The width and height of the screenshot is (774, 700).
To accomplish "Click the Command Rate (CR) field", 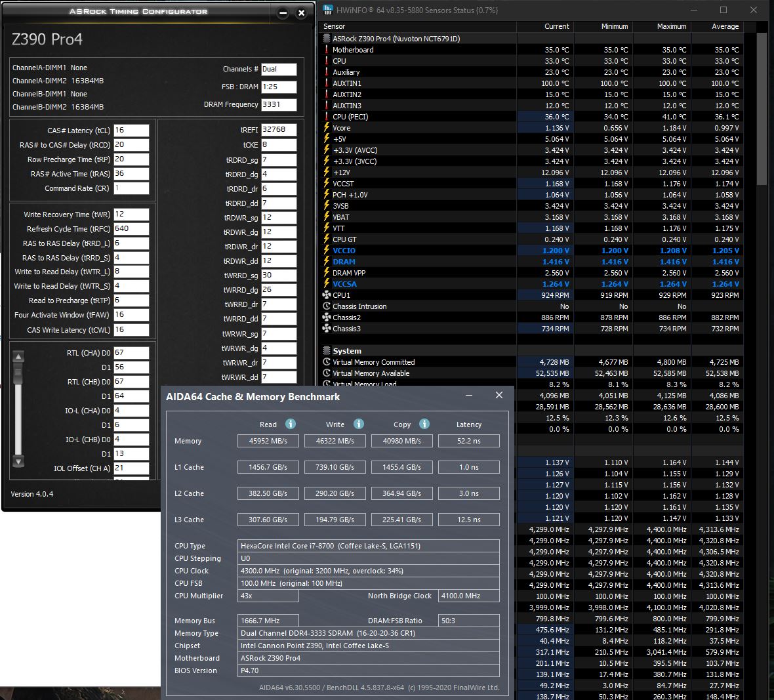I will tap(131, 188).
